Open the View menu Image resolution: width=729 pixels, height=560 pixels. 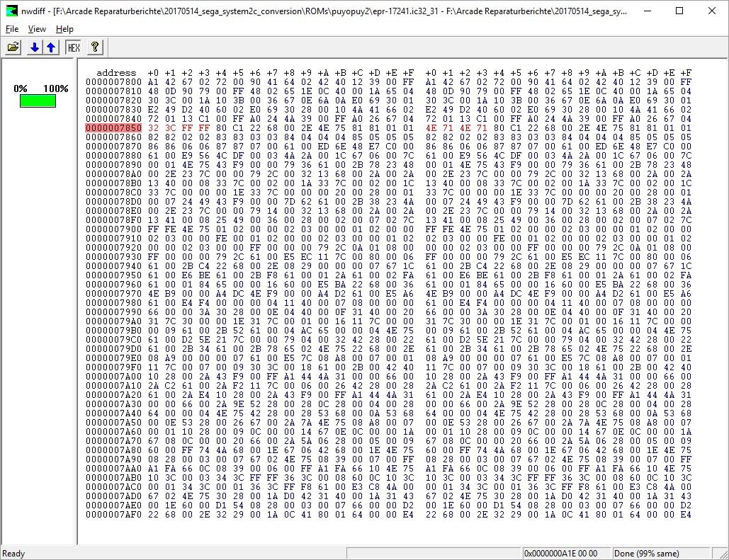37,29
